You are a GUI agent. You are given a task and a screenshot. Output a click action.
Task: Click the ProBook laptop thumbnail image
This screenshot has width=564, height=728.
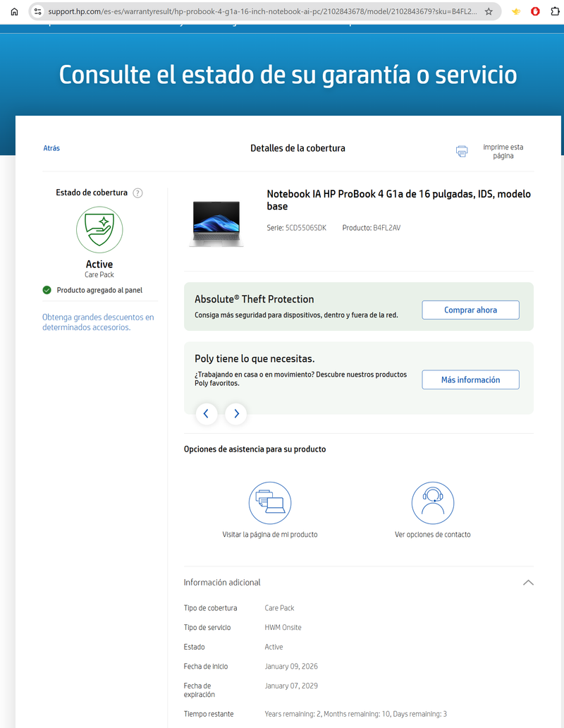(x=216, y=224)
